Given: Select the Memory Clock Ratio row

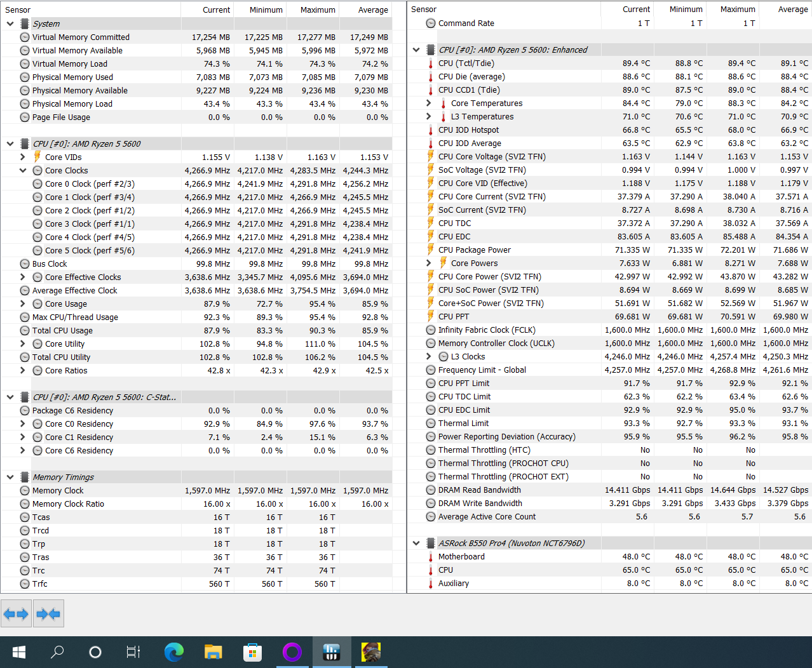Looking at the screenshot, I should tap(196, 504).
